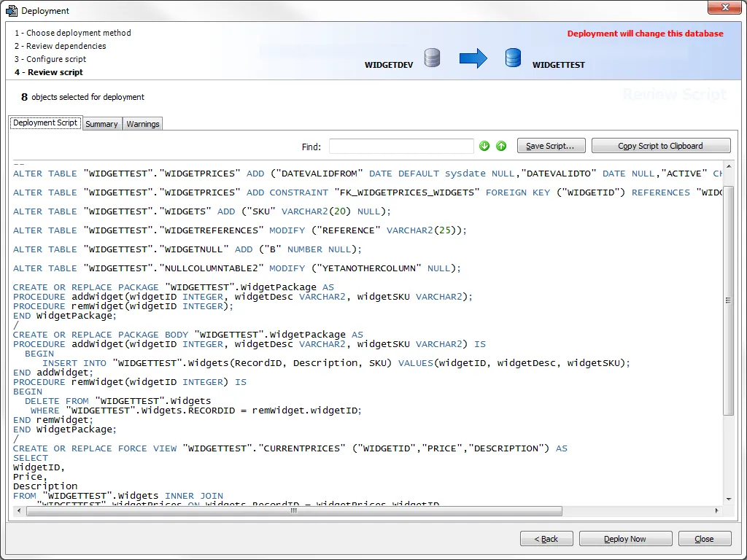Click Deploy Now to run the deployment
Image resolution: width=747 pixels, height=560 pixels.
[x=625, y=538]
